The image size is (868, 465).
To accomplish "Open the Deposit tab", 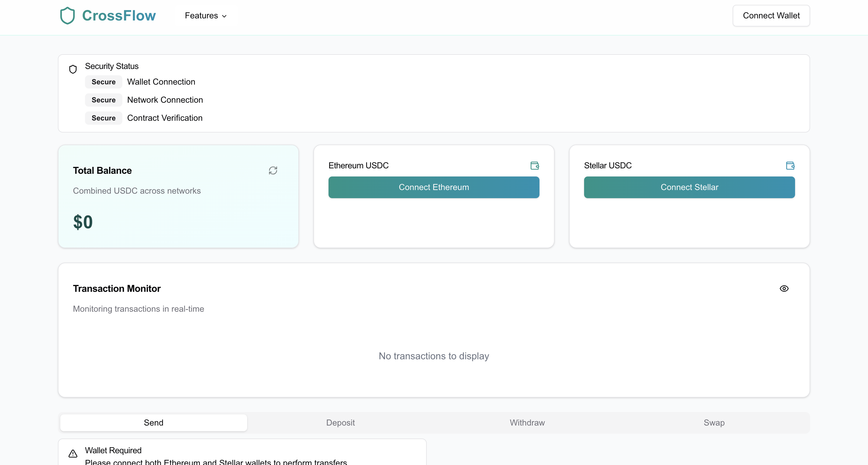I will click(340, 423).
